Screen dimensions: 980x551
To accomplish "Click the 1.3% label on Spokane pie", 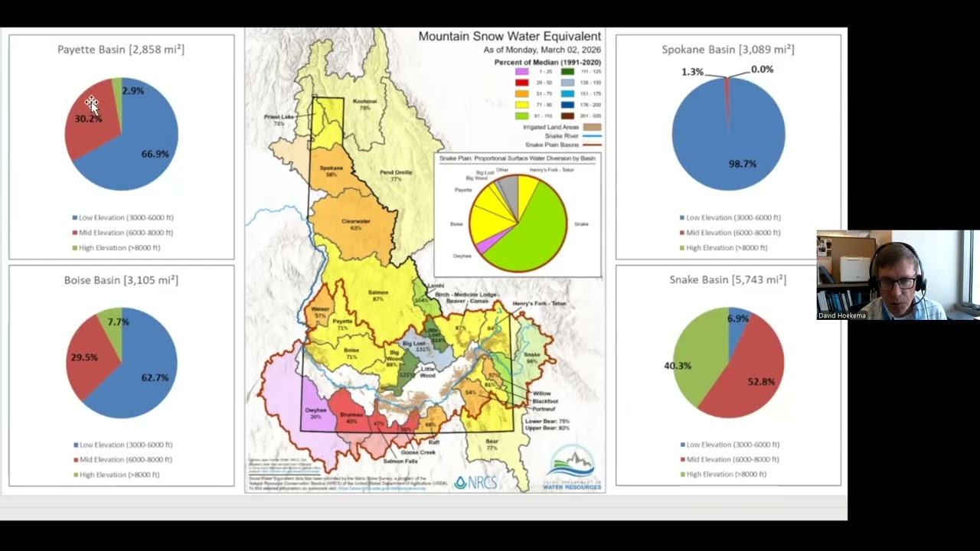I will [x=692, y=71].
